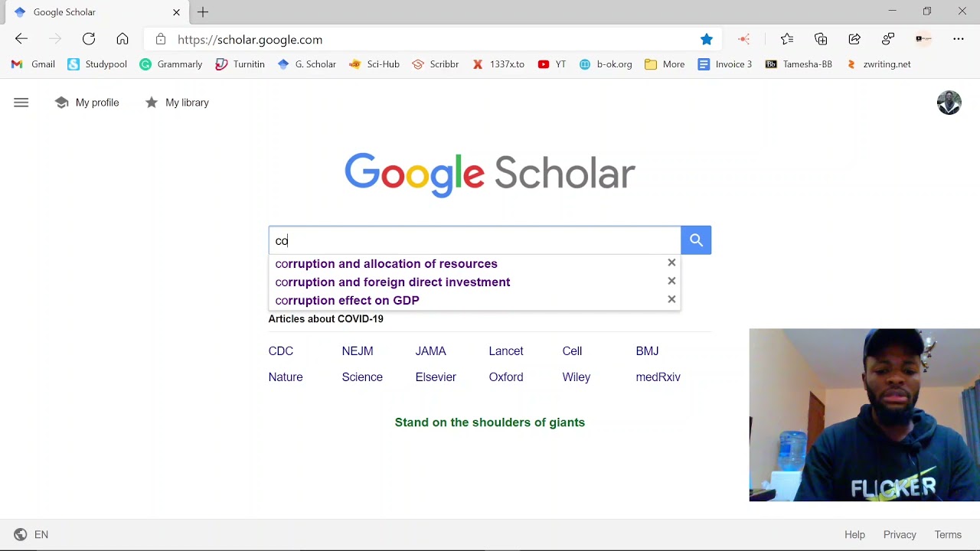Open the NEJM articles link
The image size is (980, 551).
[x=358, y=350]
